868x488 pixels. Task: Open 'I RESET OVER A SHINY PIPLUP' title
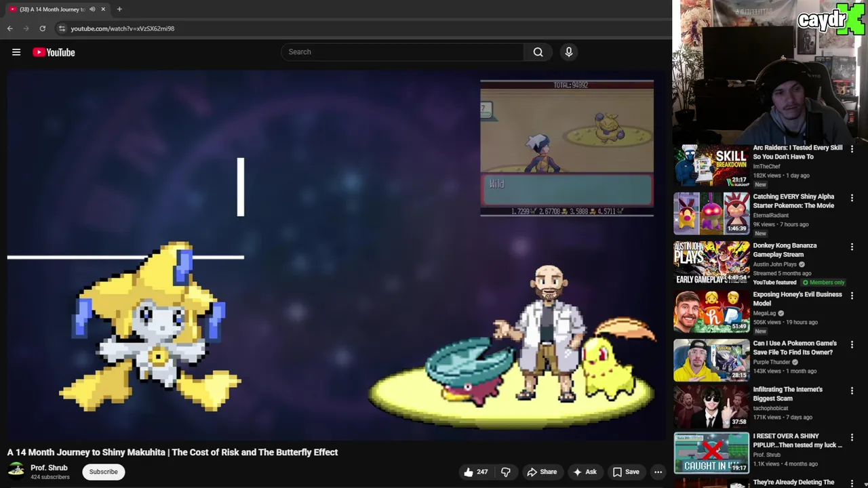797,441
